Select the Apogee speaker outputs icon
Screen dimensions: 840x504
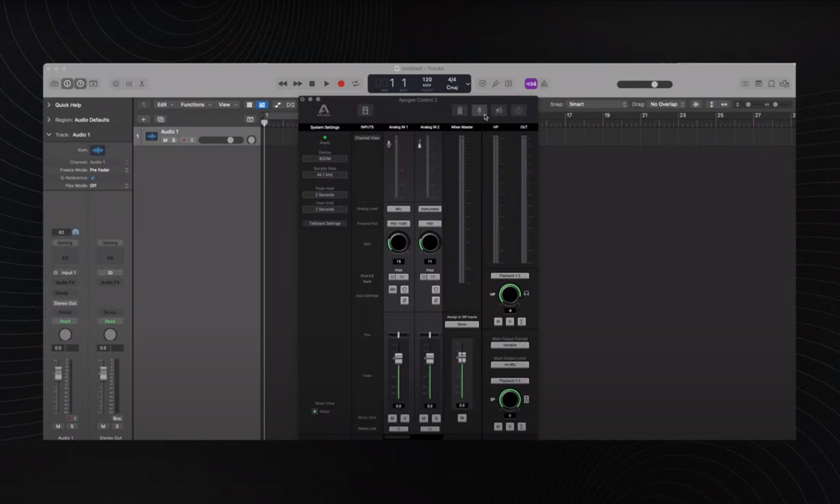499,110
